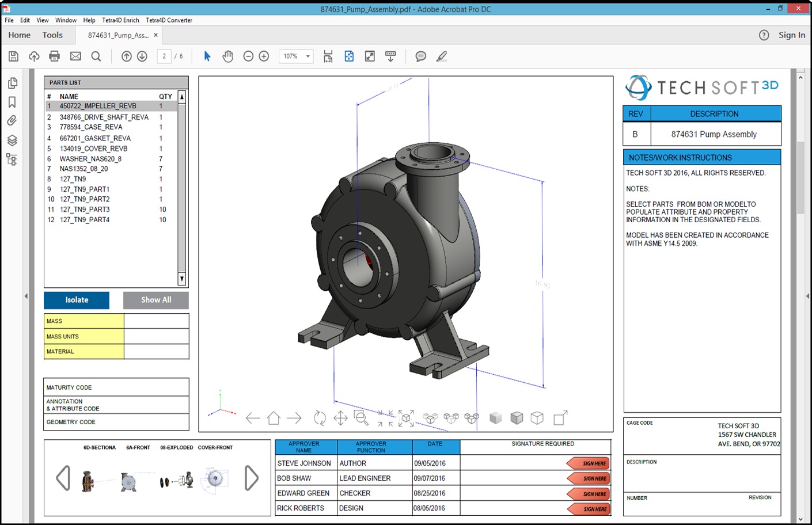The height and width of the screenshot is (525, 812).
Task: Zoom out with the minus button
Action: pos(248,56)
